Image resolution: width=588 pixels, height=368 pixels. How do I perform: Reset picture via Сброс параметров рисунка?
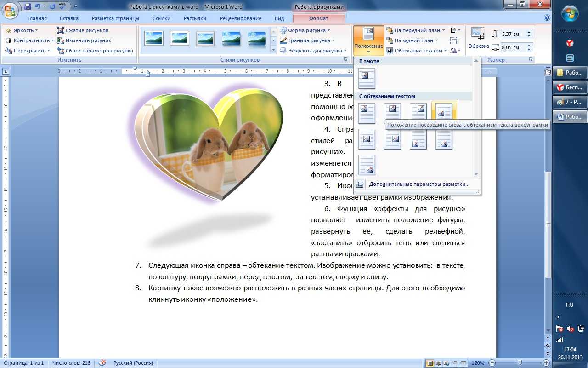tap(95, 51)
